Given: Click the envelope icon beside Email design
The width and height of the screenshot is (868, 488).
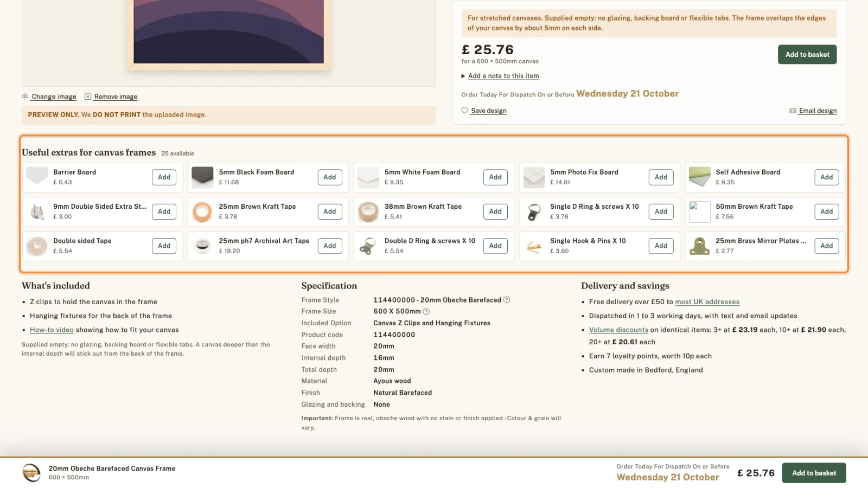Looking at the screenshot, I should coord(793,111).
